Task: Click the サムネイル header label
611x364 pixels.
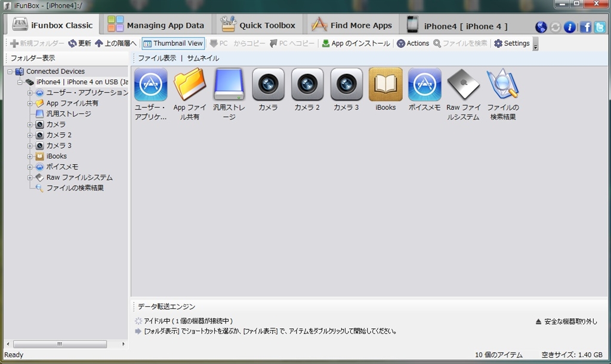Action: point(203,58)
